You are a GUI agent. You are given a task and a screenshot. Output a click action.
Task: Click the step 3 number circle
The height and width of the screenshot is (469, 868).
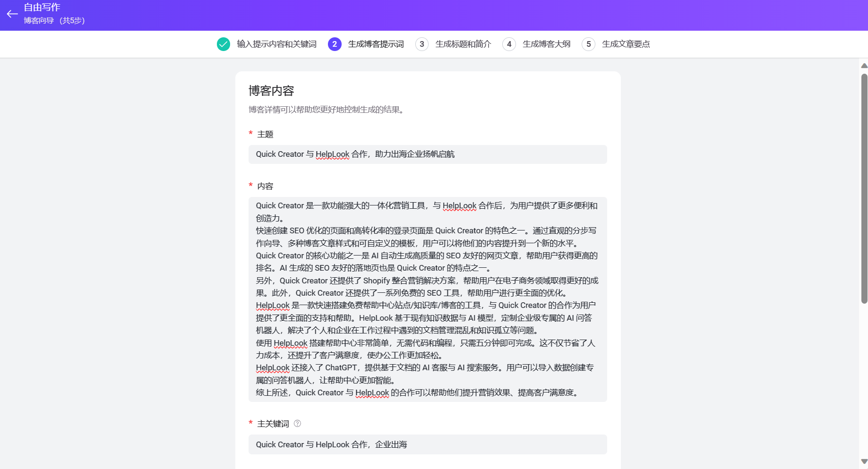[422, 44]
